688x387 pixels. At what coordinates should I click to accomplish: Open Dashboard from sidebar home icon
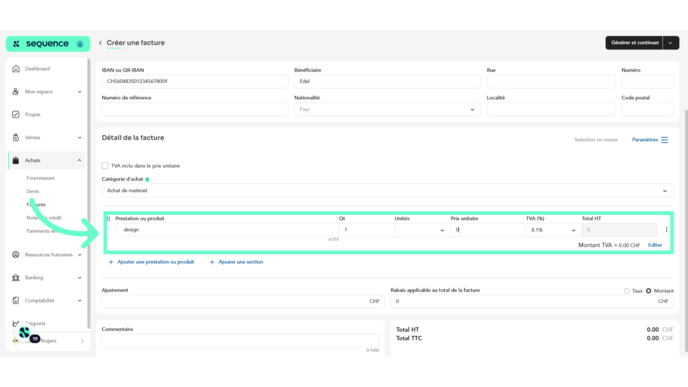coord(16,68)
